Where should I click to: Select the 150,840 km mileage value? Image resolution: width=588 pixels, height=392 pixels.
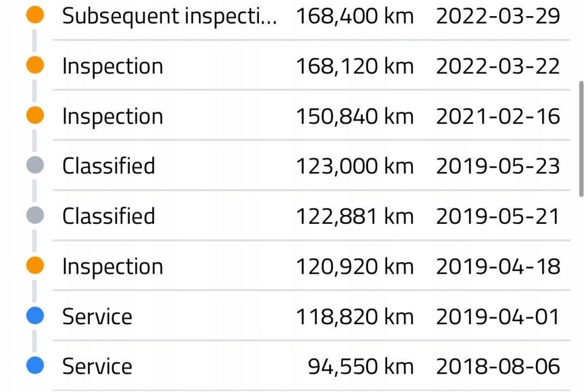pyautogui.click(x=355, y=116)
